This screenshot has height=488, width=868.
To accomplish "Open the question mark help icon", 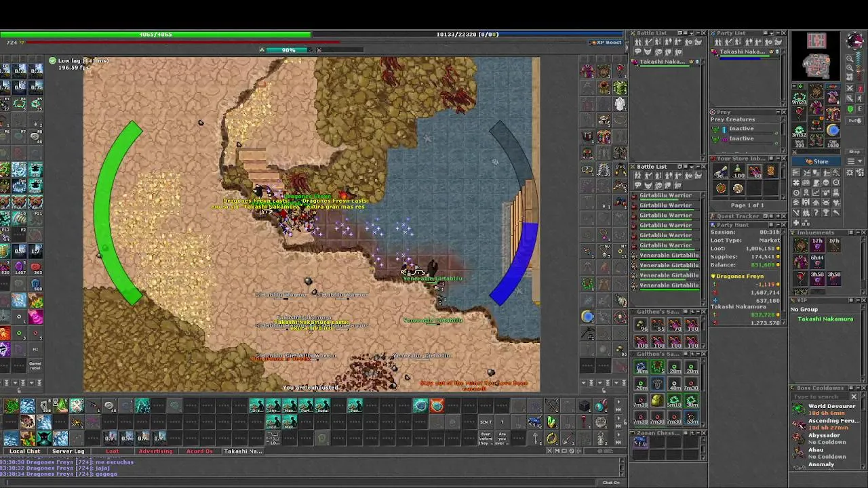I will (x=815, y=213).
